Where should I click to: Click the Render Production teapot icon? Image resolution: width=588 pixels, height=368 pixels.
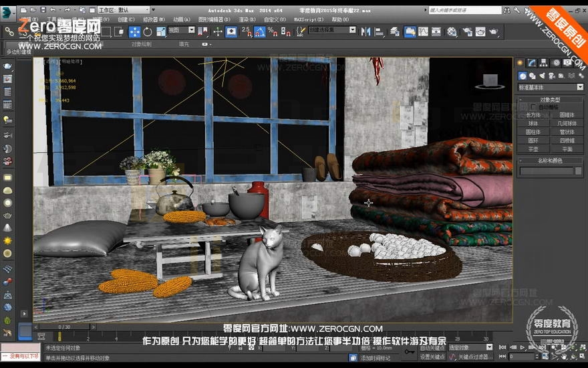pyautogui.click(x=493, y=32)
